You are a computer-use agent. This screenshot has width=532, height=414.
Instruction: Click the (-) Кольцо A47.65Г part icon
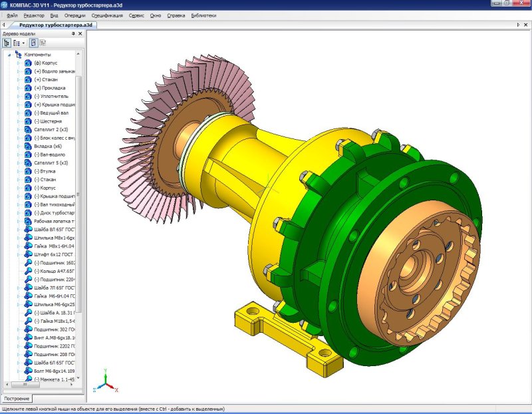point(28,271)
